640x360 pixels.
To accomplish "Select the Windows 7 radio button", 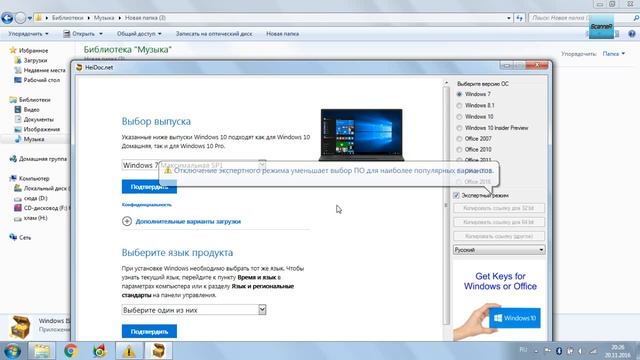I will click(x=459, y=94).
